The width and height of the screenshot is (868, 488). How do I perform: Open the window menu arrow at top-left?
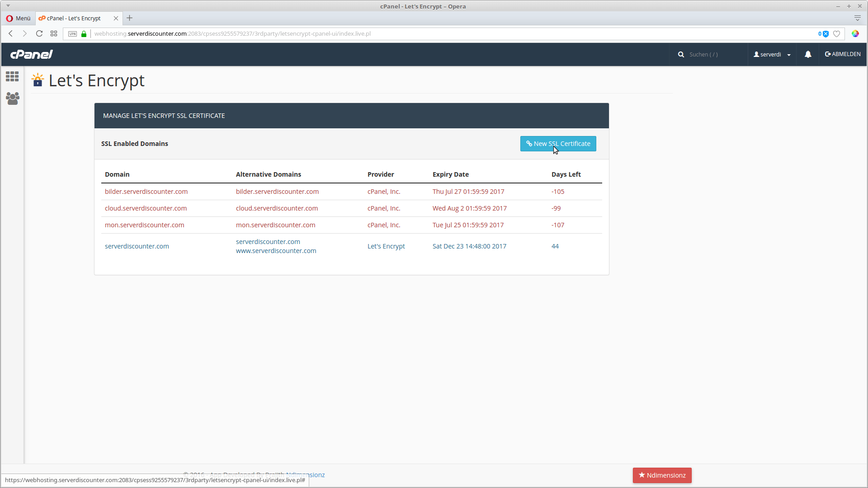8,6
